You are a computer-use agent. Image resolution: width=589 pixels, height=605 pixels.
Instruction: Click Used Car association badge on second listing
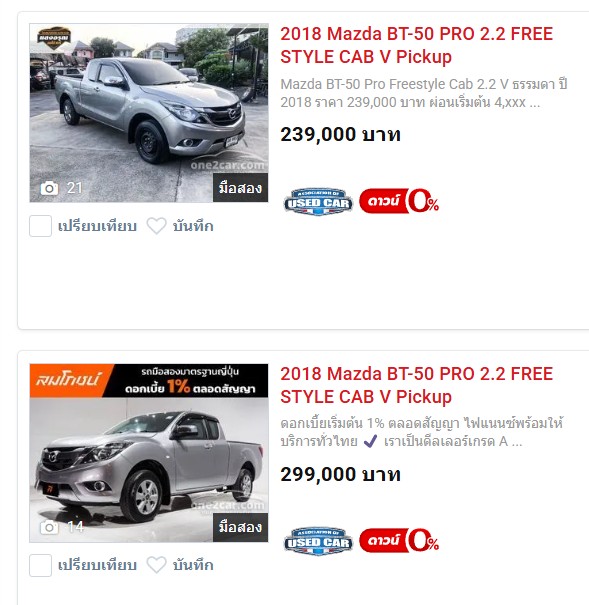tap(318, 541)
